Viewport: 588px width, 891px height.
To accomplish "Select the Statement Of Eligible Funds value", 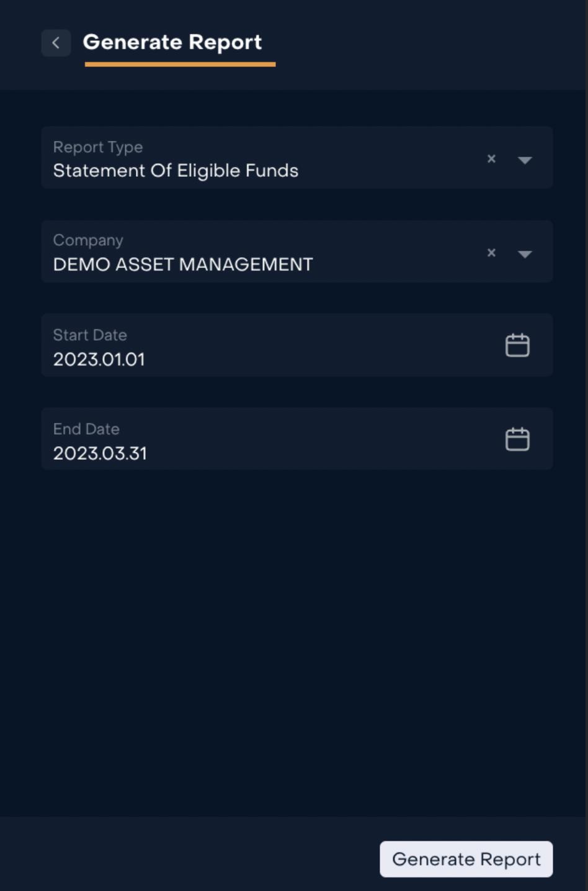I will [176, 171].
